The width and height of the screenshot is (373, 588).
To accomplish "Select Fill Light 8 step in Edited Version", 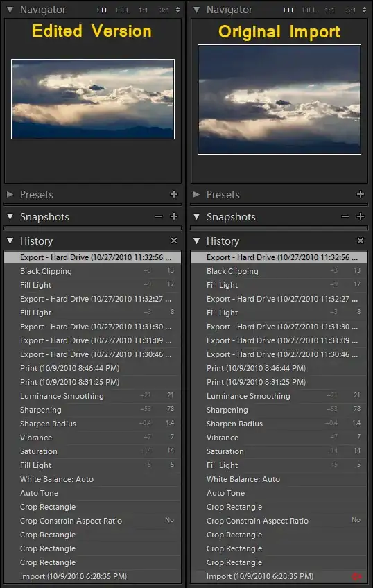I will [93, 313].
